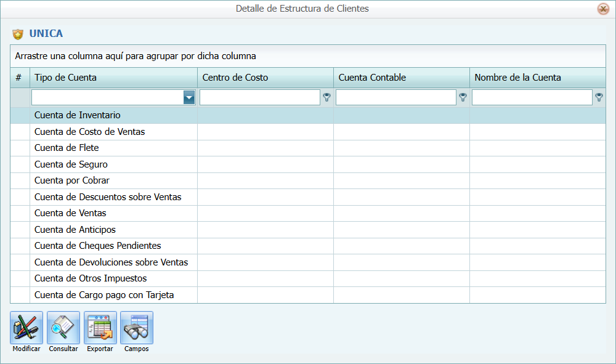The height and width of the screenshot is (364, 616).
Task: Apply the filter funnel for Cuenta Contable
Action: click(x=463, y=97)
